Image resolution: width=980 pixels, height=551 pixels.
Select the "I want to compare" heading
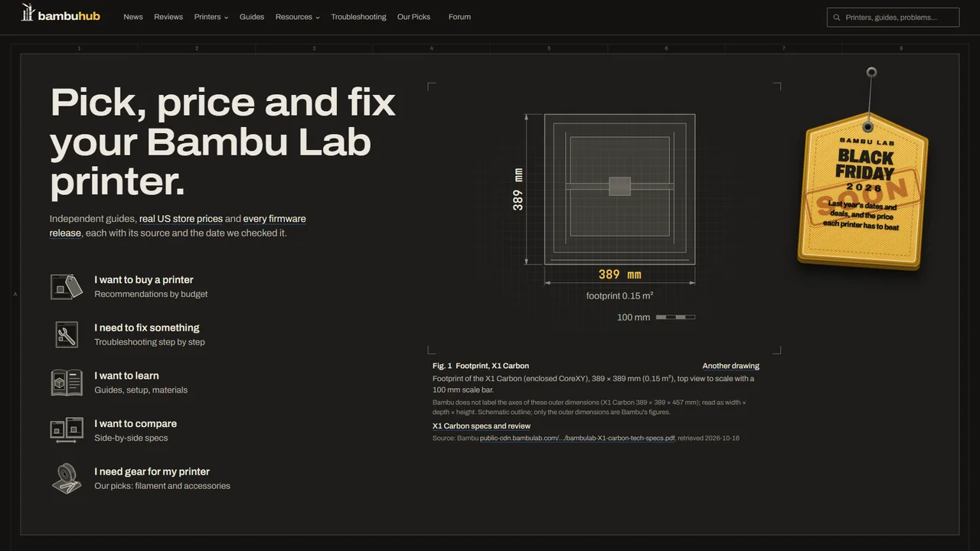coord(136,424)
